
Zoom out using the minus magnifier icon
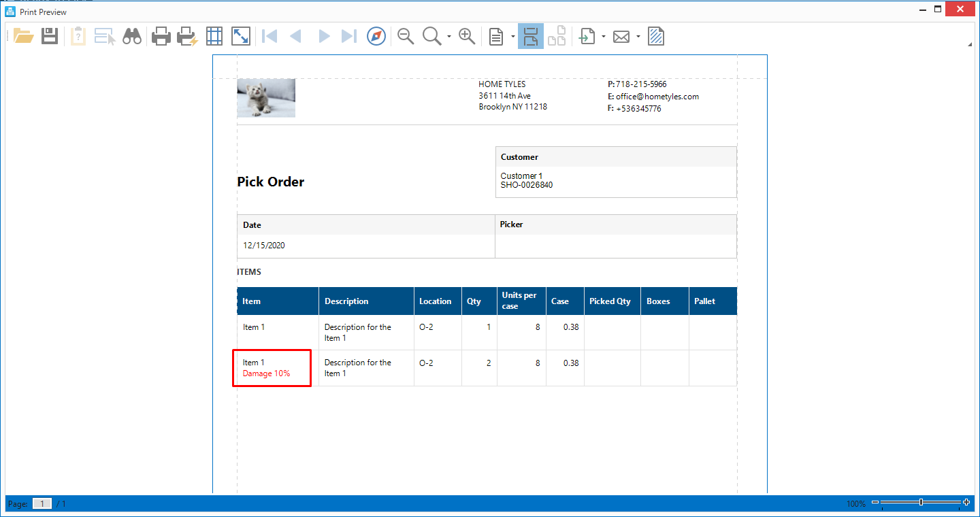406,36
